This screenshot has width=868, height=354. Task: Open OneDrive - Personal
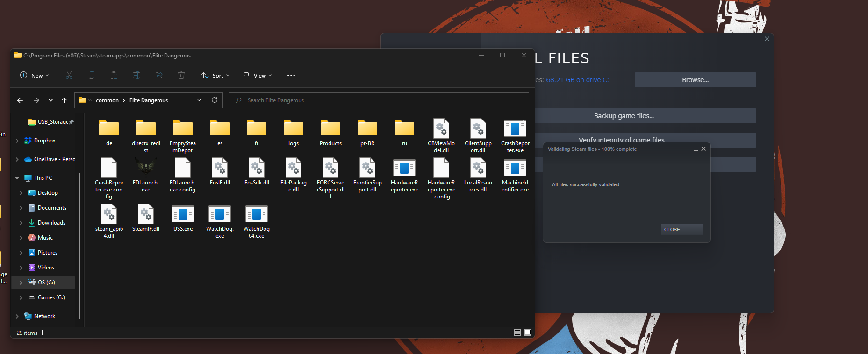(x=50, y=159)
